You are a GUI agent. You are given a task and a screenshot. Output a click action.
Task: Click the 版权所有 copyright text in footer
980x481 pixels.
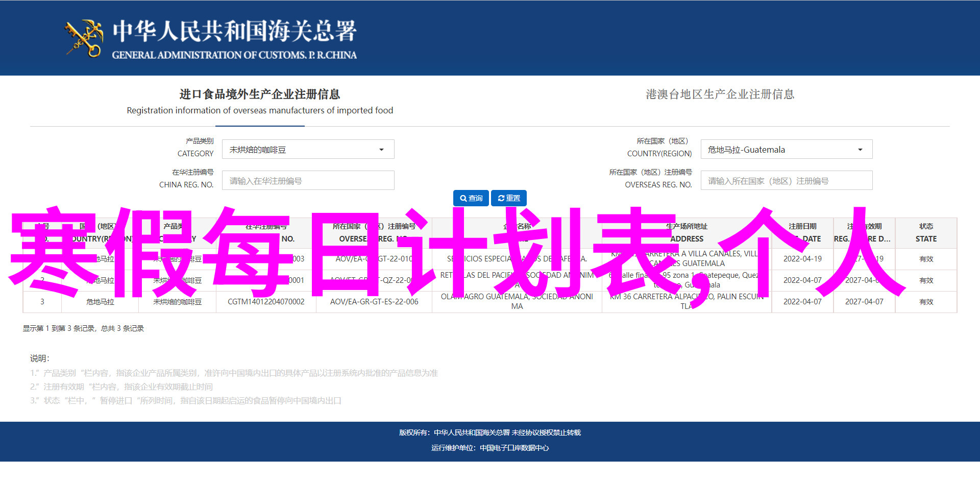489,432
